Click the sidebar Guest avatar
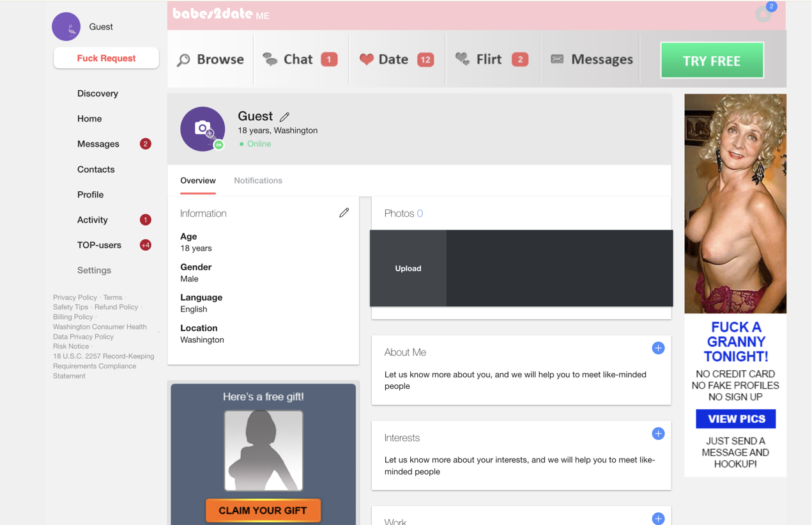This screenshot has width=812, height=525. coord(66,26)
